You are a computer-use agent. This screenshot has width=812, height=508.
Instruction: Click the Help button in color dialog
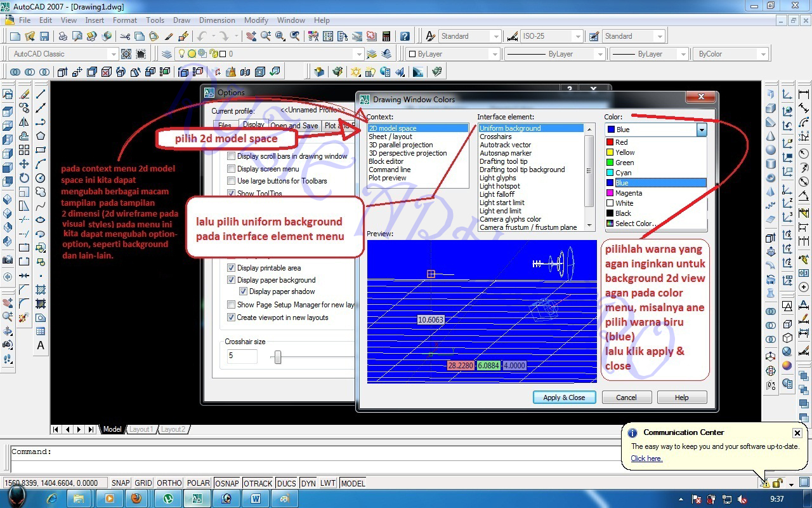tap(682, 398)
